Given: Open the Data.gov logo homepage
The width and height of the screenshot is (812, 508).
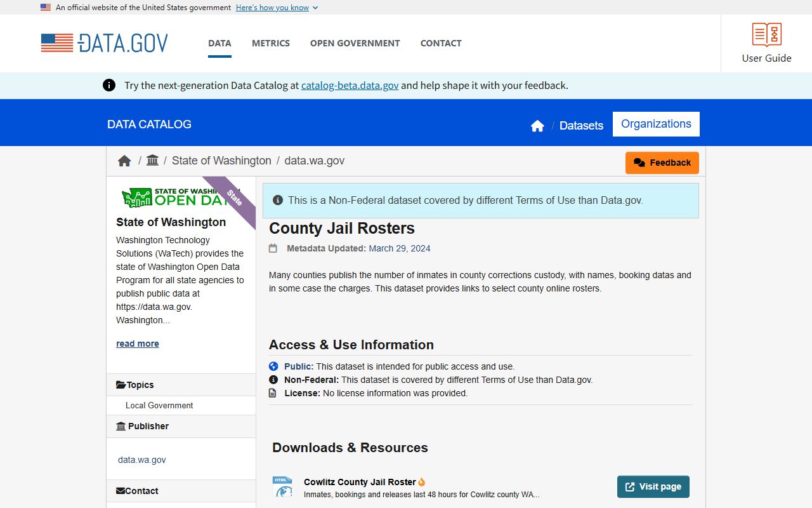Looking at the screenshot, I should 105,43.
